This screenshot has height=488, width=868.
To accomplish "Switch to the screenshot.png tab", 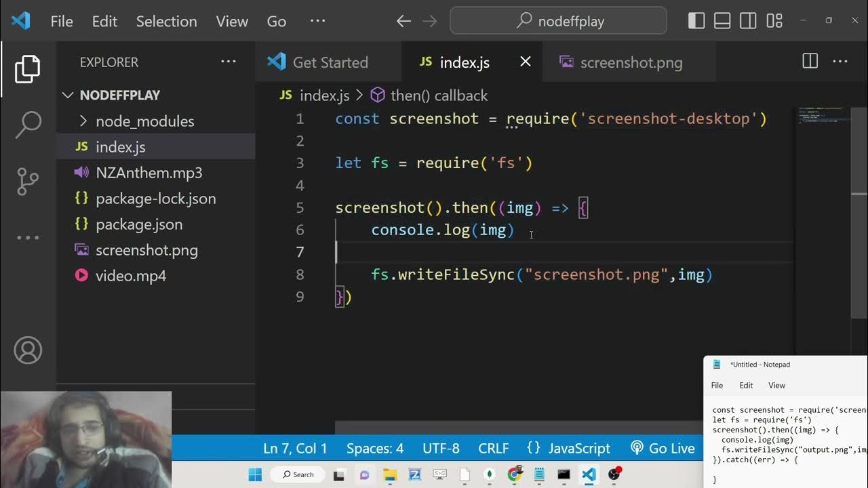I will (631, 62).
